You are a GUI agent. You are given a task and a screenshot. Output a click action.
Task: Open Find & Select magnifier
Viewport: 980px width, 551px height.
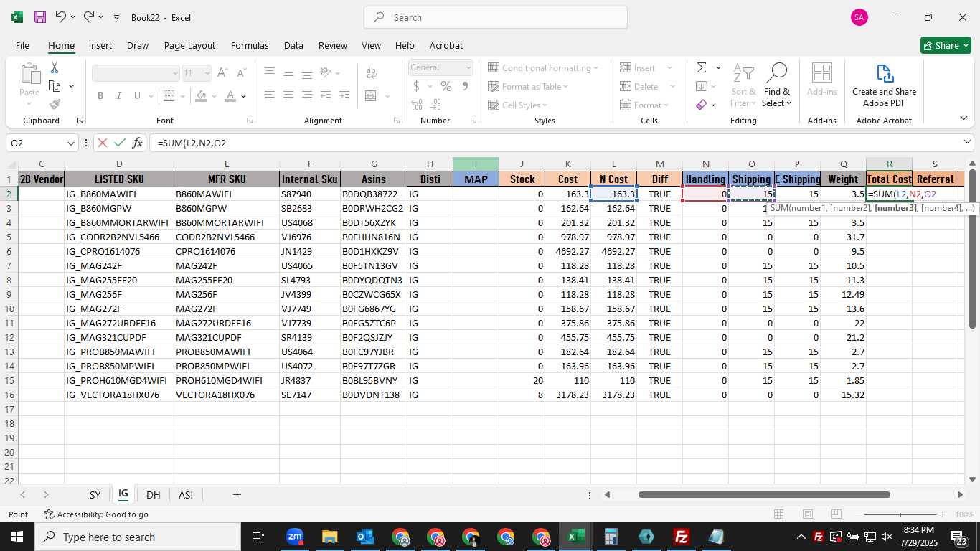[x=776, y=85]
